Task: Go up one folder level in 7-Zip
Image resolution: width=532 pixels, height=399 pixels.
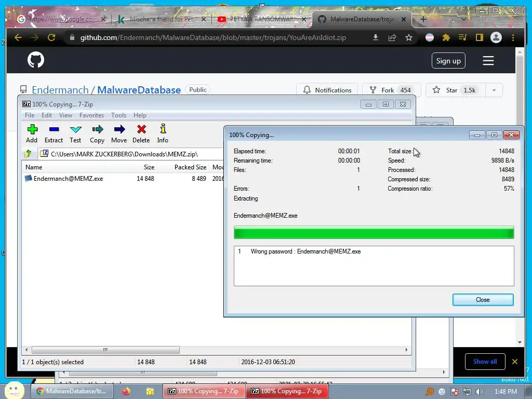Action: pyautogui.click(x=29, y=154)
